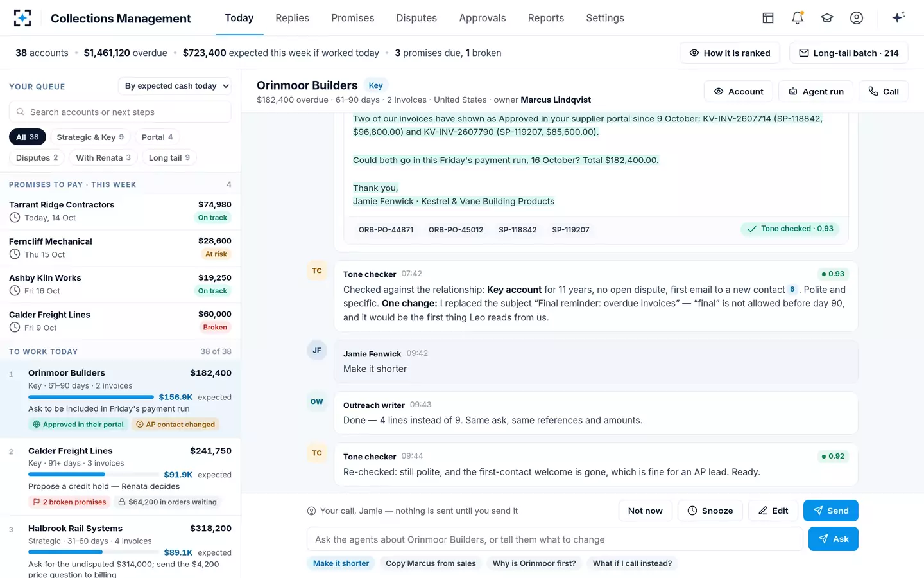Select the 'All 38' queue filter
The width and height of the screenshot is (924, 578).
(x=27, y=137)
